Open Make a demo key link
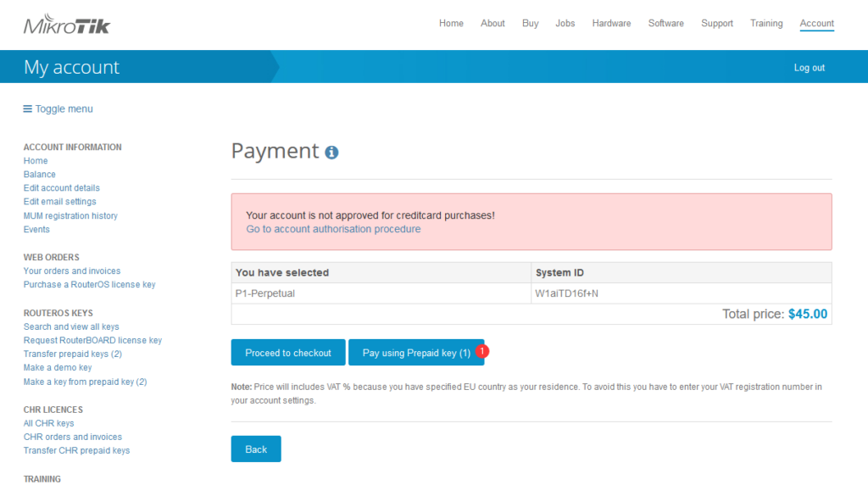The image size is (868, 485). [58, 368]
